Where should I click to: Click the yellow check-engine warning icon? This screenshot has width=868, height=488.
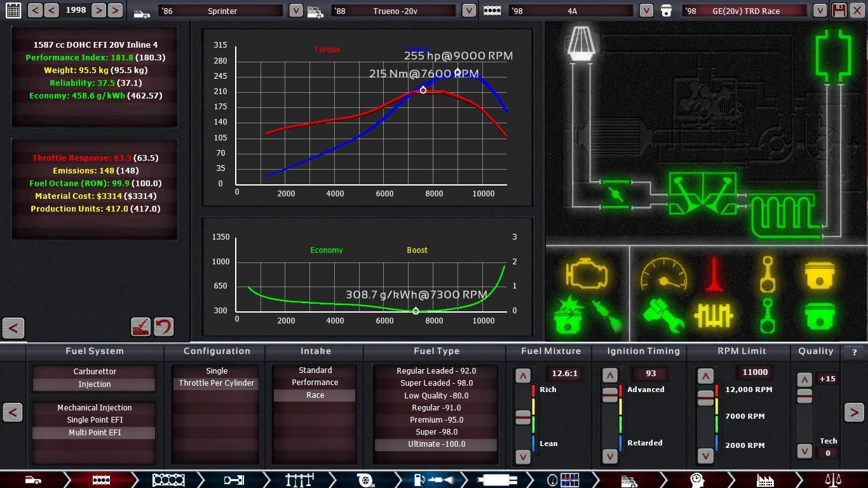[x=586, y=274]
